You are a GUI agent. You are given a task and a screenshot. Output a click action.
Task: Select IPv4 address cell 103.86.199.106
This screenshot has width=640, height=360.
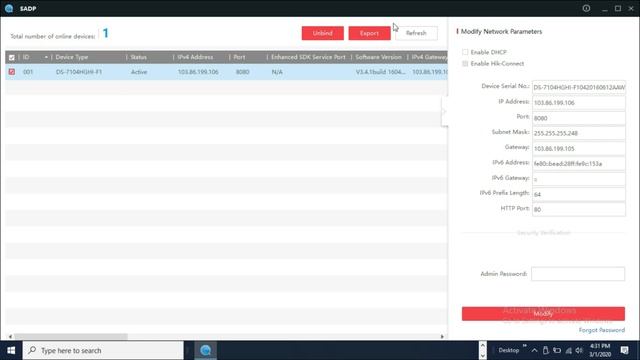click(x=198, y=72)
